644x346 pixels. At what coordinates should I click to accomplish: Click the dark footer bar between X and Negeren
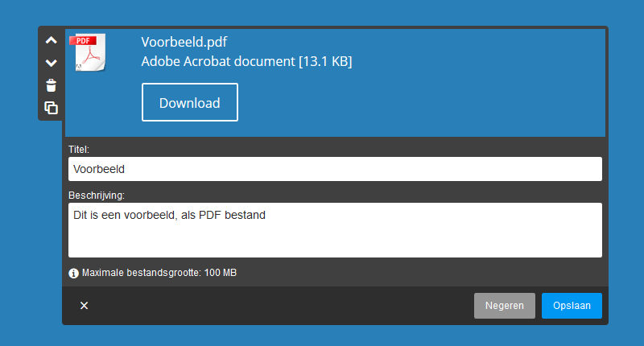pyautogui.click(x=279, y=306)
